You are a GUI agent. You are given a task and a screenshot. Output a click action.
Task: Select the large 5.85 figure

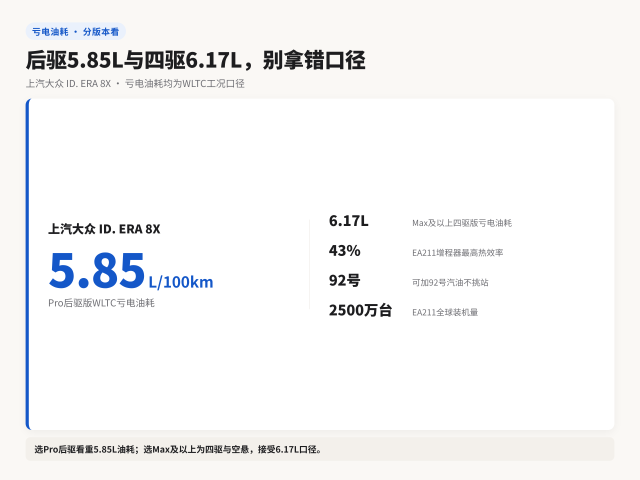pyautogui.click(x=97, y=270)
